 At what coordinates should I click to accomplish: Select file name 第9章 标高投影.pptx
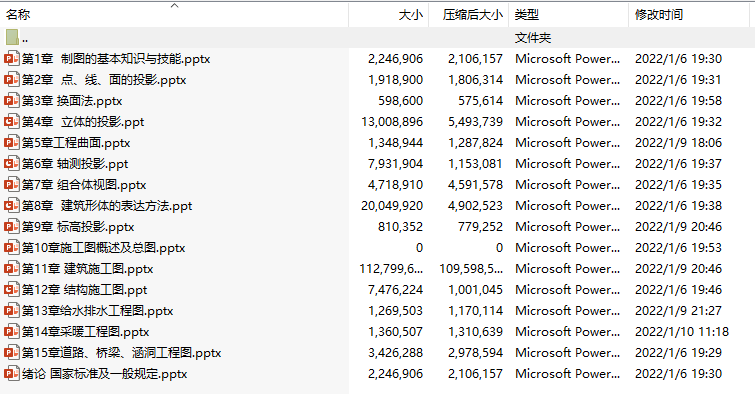pos(78,227)
